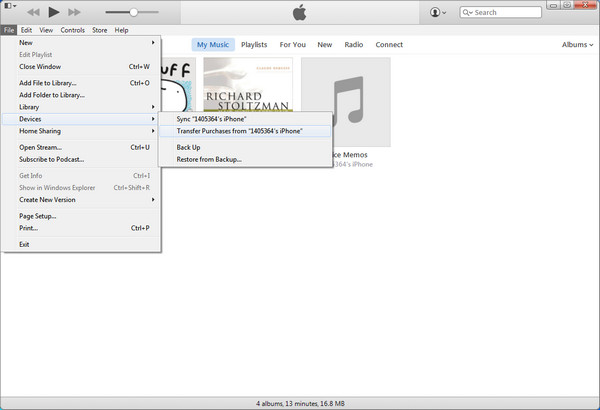600x410 pixels.
Task: Select Restore from Backup
Action: 245,159
